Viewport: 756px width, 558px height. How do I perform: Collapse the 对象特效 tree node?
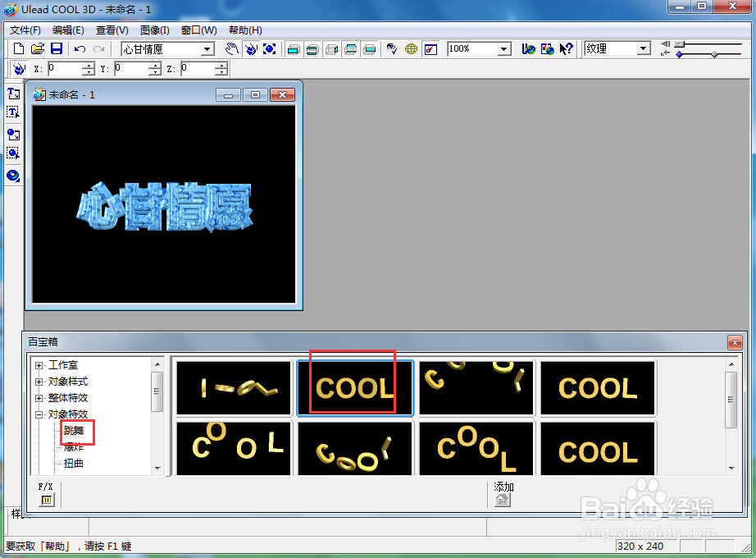(x=39, y=414)
